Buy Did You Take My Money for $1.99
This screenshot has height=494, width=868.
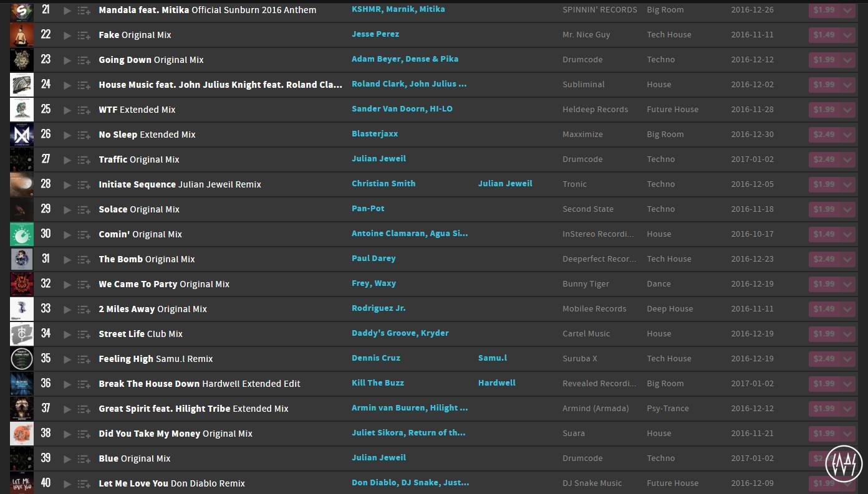tap(824, 434)
